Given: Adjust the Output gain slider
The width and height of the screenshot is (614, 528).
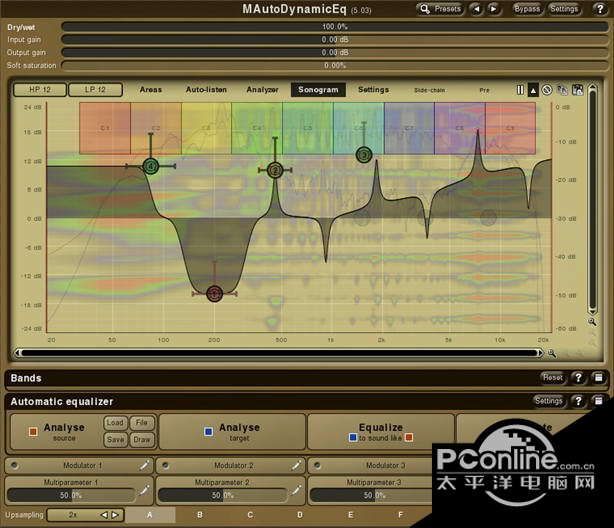Looking at the screenshot, I should pos(335,52).
